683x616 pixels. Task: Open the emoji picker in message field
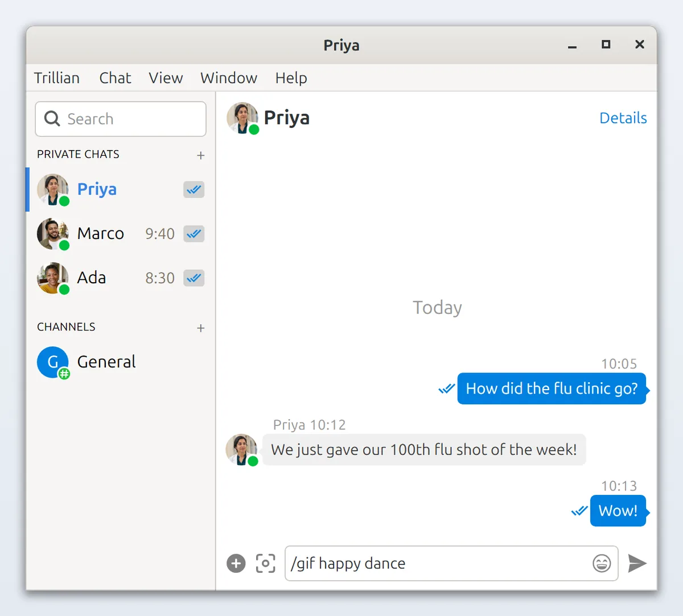click(602, 563)
